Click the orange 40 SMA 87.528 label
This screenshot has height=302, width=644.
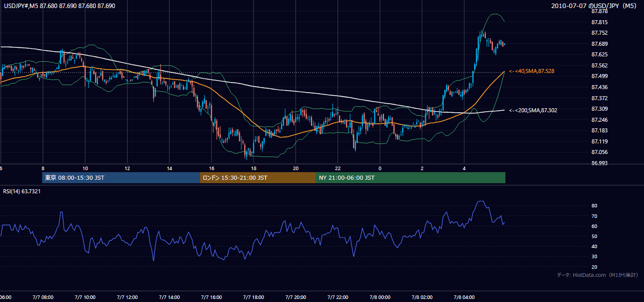pos(532,71)
